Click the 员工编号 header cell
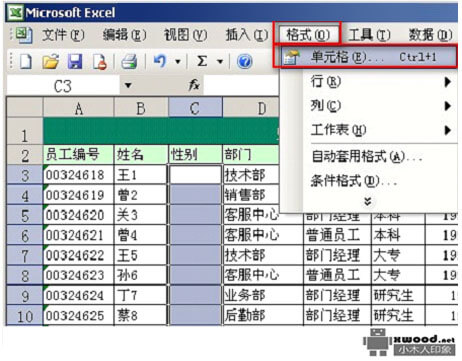The image size is (462, 361). coord(78,155)
